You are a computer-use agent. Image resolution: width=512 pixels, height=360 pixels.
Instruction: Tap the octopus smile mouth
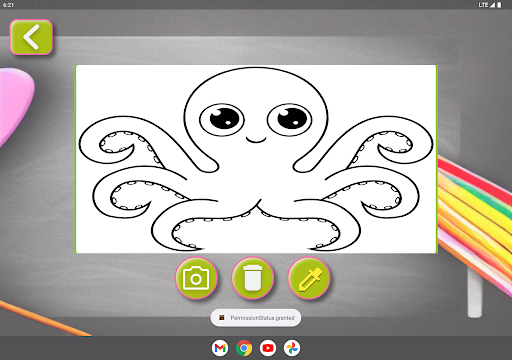[256, 139]
